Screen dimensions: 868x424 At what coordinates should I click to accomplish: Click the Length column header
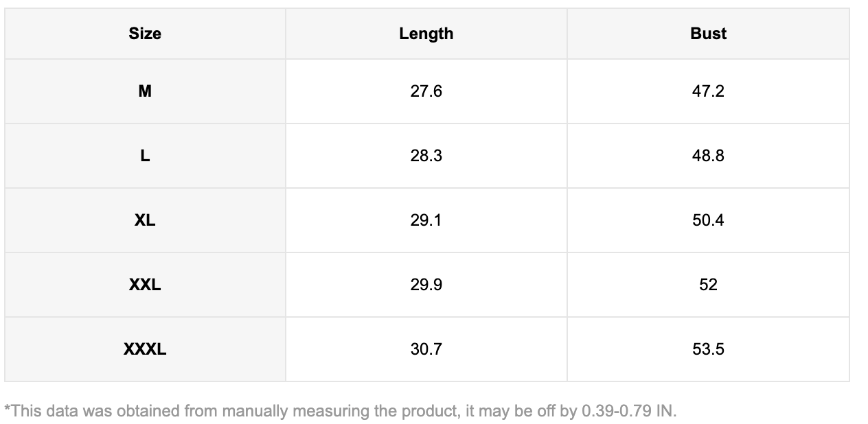[x=426, y=34]
